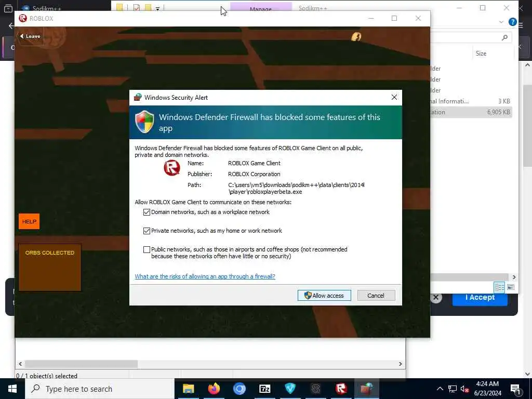
Task: Click the ROBLOX window title icon
Action: pos(23,18)
